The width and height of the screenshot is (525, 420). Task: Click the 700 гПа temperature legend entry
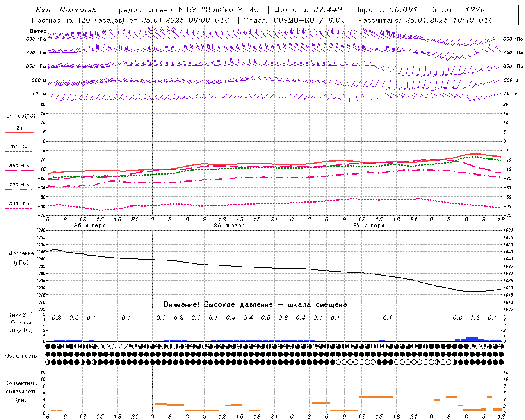pos(19,185)
